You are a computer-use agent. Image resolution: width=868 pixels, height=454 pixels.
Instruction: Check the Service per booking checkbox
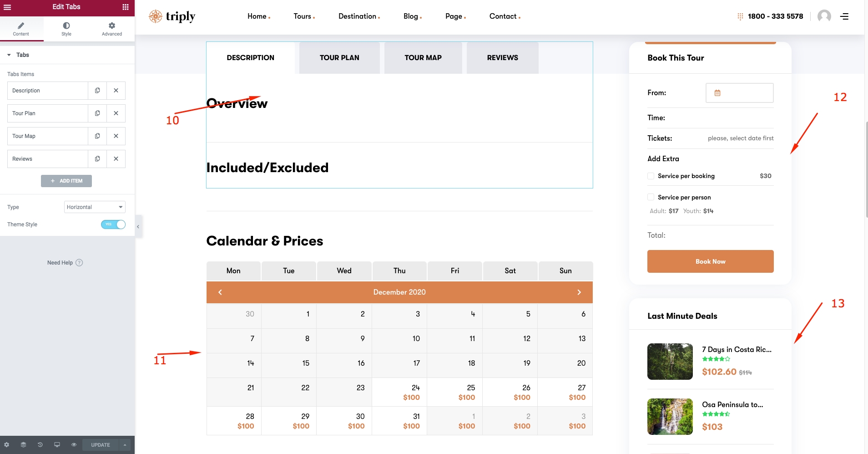point(651,176)
